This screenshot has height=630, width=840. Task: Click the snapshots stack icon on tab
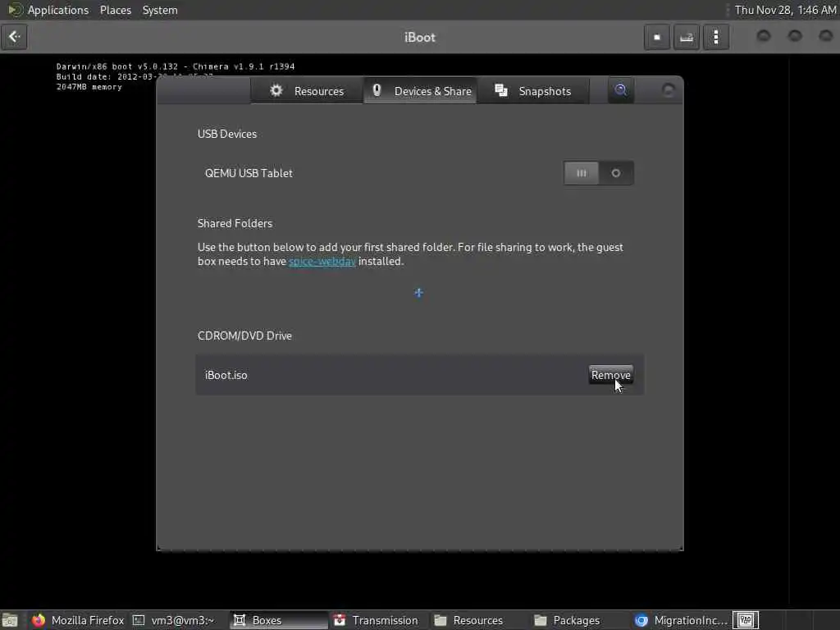click(x=501, y=90)
